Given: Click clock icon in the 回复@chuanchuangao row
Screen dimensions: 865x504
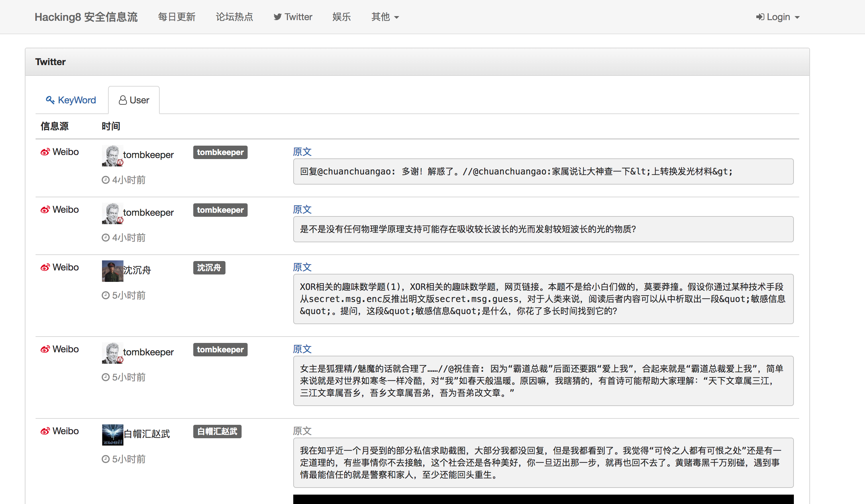Looking at the screenshot, I should point(105,180).
